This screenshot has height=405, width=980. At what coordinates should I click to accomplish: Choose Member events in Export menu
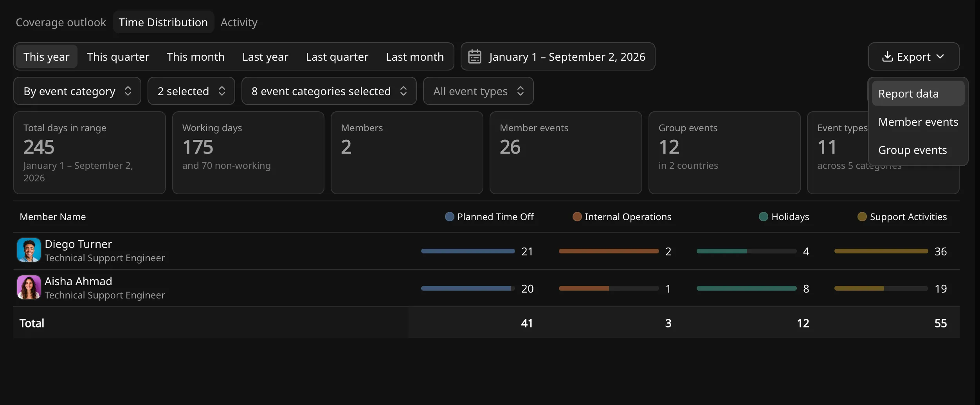click(x=918, y=122)
